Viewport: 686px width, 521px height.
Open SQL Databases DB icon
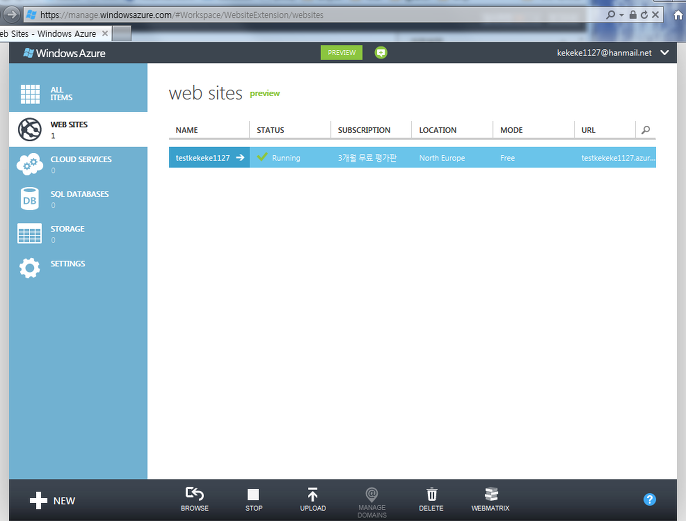click(30, 199)
